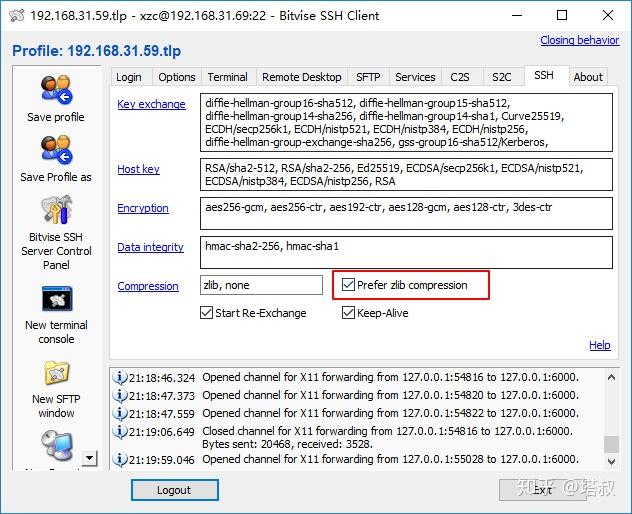Click info icon of 21:18:47.373 log entry
This screenshot has width=632, height=514.
point(119,395)
